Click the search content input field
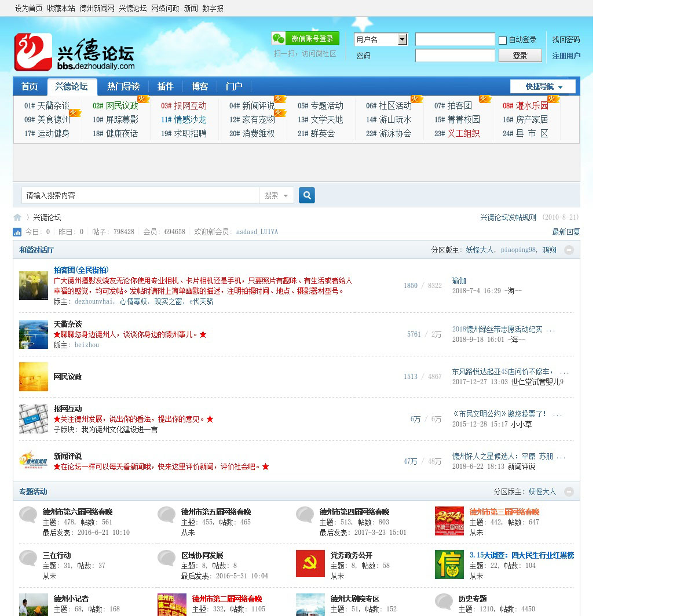Viewport: 695px width, 616px height. coord(140,196)
